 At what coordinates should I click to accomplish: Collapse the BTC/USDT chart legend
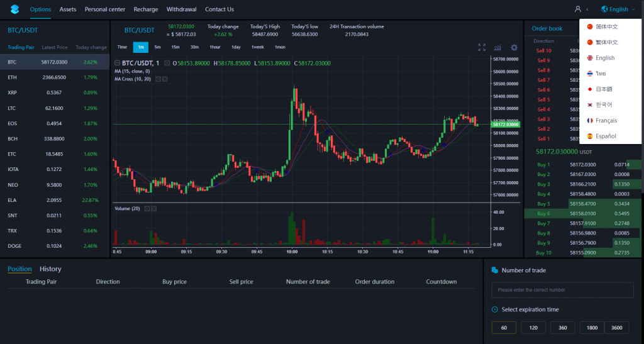click(x=117, y=64)
